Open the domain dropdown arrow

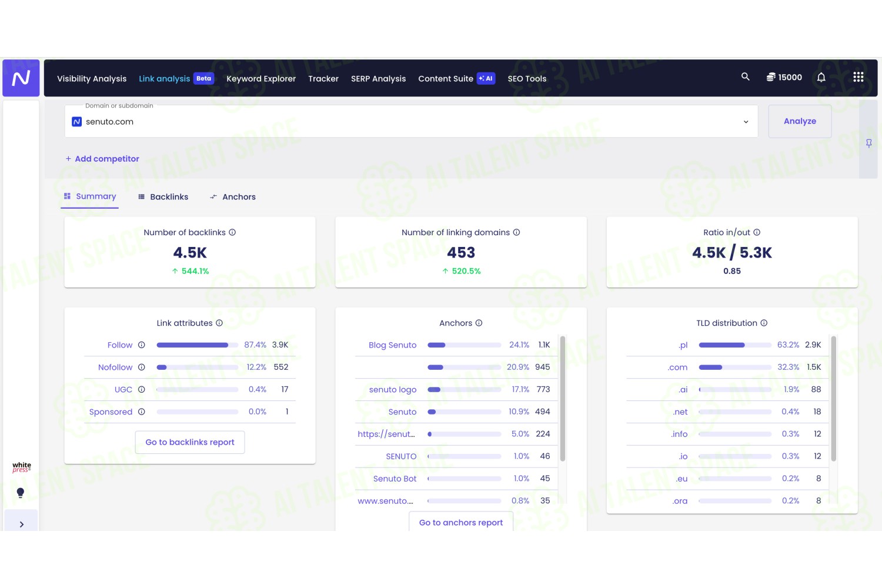(746, 122)
